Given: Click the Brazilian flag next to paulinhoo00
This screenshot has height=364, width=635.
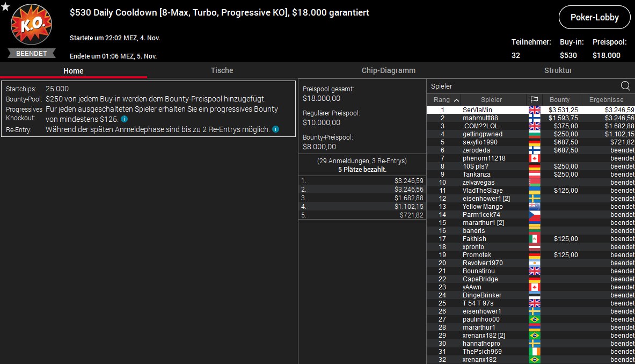Looking at the screenshot, I should coord(534,319).
